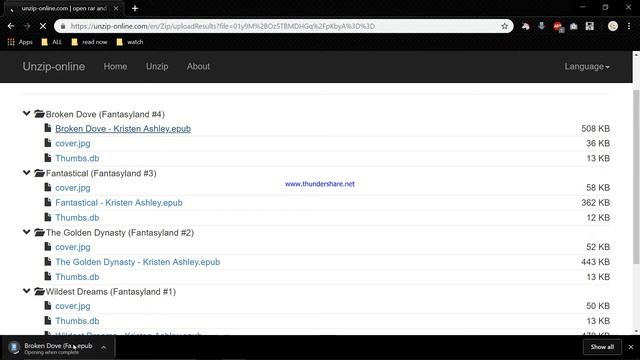640x360 pixels.
Task: Open the Language dropdown
Action: click(587, 67)
